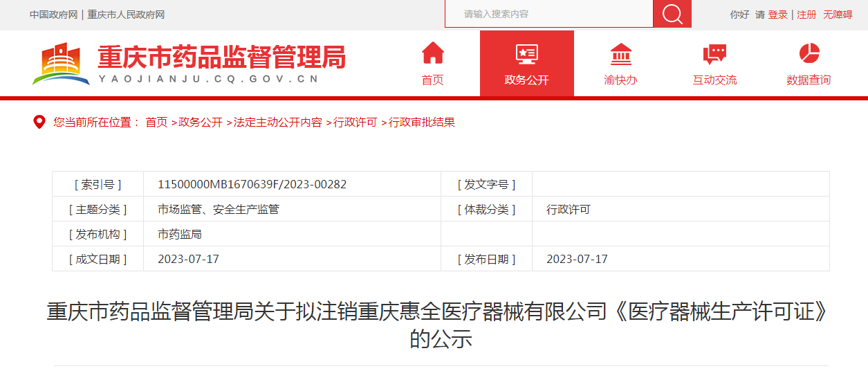Click the [ 发布日期 ] label
The width and height of the screenshot is (868, 371).
click(486, 259)
